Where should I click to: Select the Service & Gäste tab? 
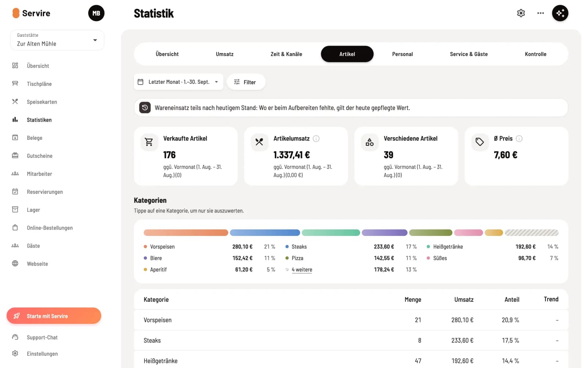469,54
